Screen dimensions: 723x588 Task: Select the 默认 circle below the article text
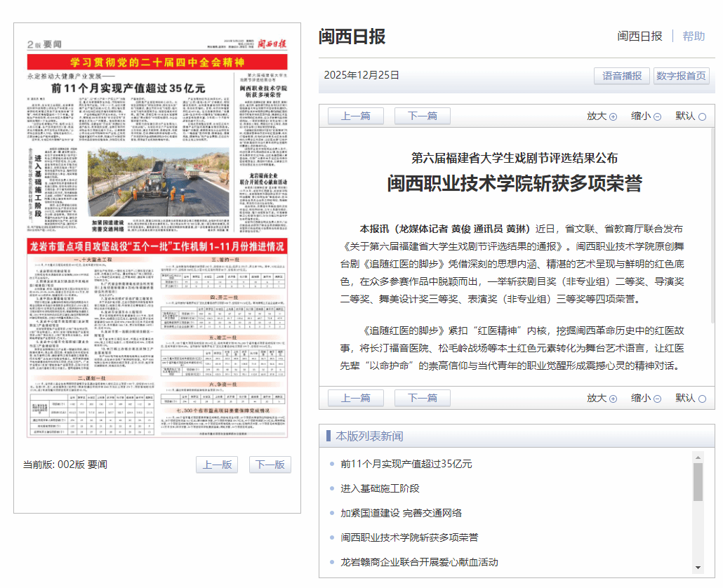point(702,399)
